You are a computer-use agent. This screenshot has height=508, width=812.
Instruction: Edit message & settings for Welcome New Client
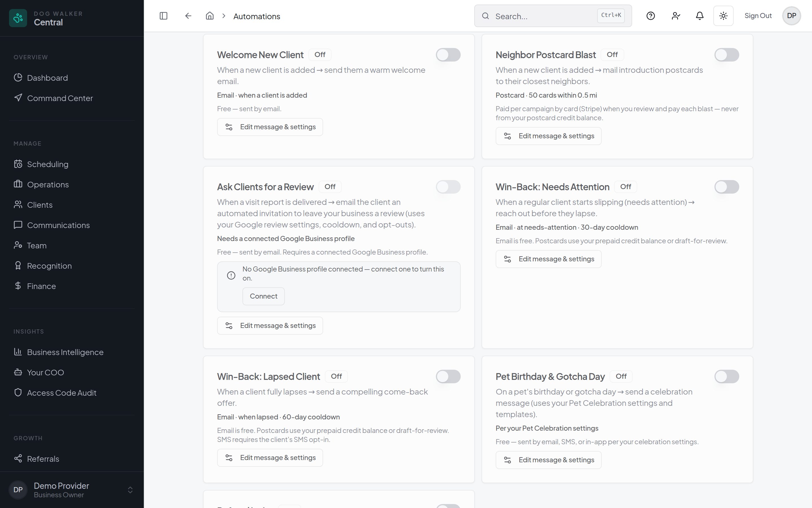(x=270, y=127)
